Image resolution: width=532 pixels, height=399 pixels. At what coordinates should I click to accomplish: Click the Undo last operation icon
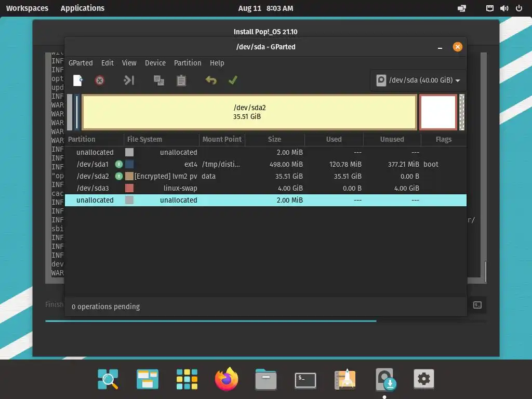pos(211,81)
